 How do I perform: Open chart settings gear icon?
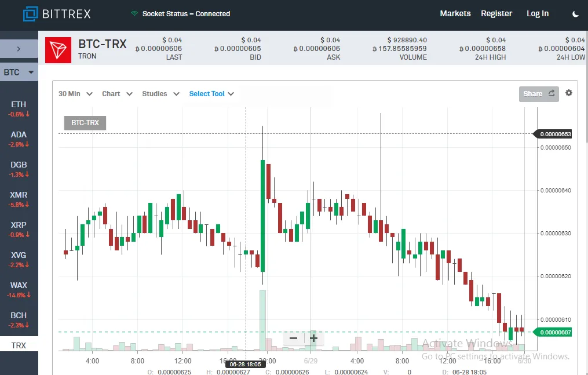tap(569, 93)
